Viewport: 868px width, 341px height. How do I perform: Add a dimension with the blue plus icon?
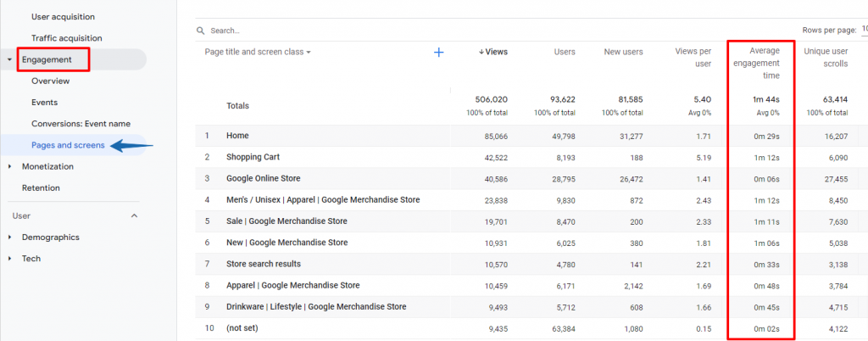pyautogui.click(x=438, y=53)
